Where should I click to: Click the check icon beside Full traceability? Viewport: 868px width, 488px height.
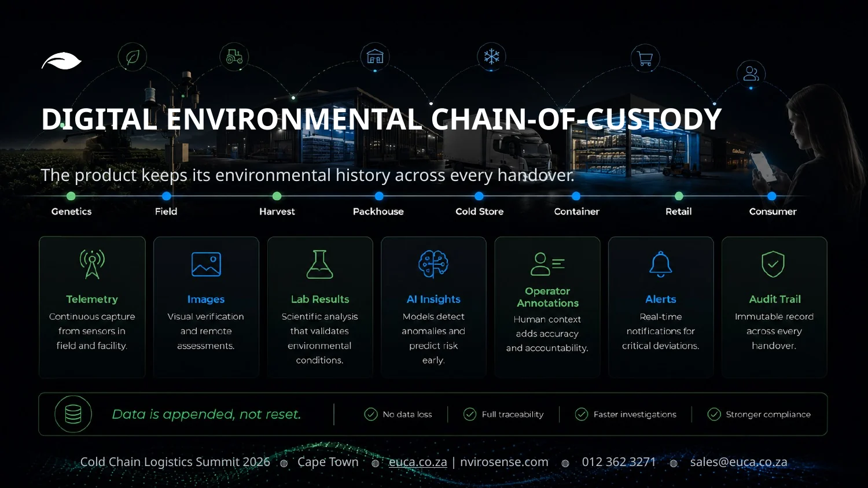coord(470,414)
